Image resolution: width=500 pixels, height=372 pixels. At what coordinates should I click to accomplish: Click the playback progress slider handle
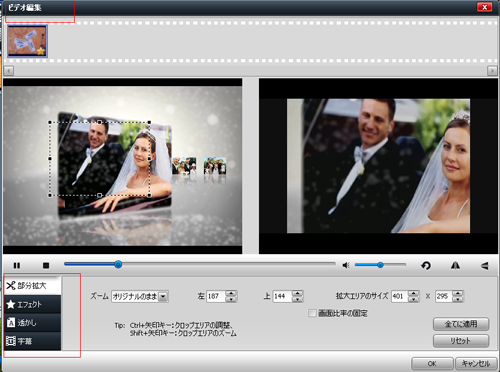[x=118, y=265]
